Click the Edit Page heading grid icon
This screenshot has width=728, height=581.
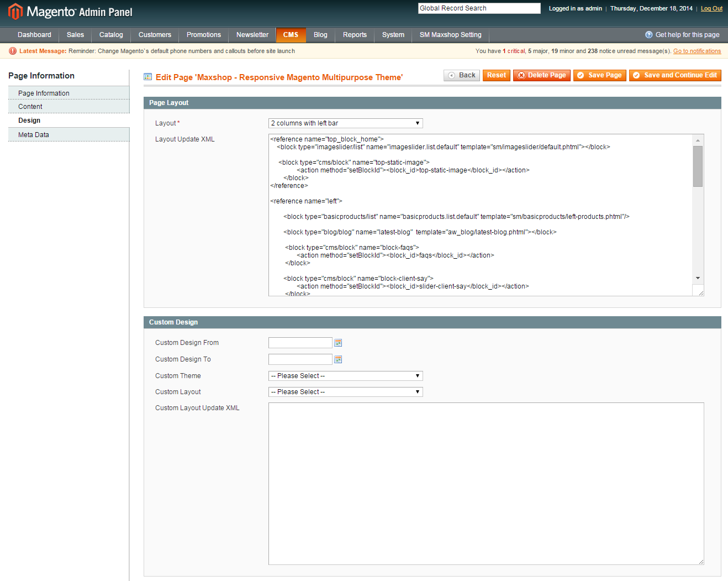[x=148, y=77]
